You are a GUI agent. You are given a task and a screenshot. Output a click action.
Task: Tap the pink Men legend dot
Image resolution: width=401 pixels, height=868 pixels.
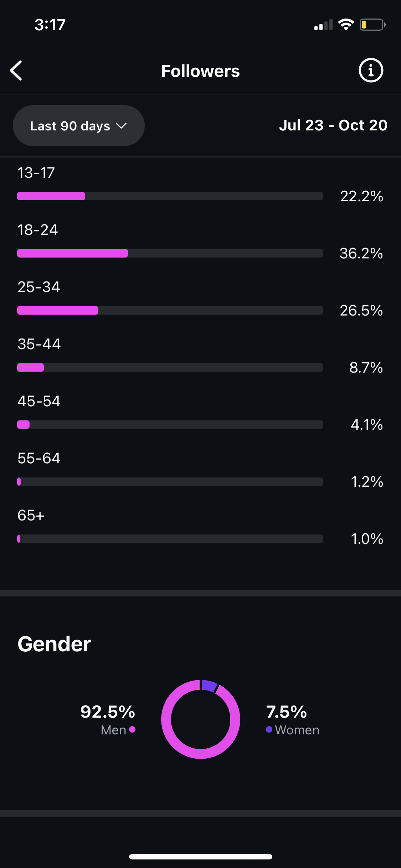132,729
